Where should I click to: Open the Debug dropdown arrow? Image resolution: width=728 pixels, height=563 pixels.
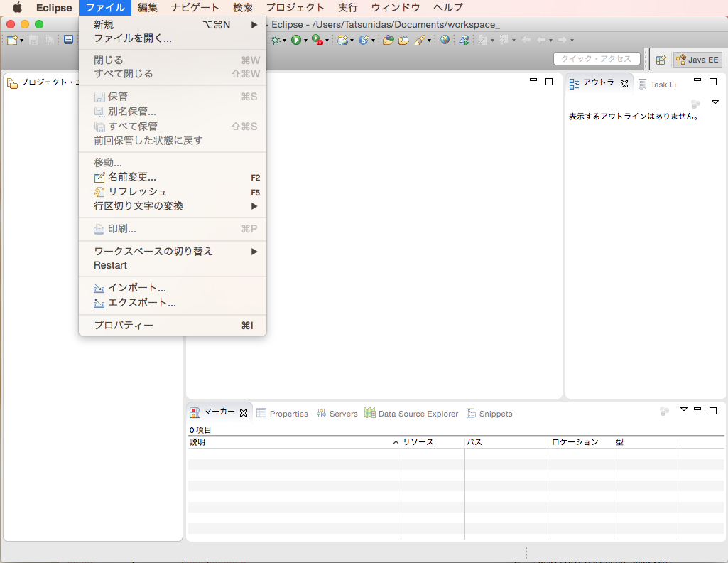(284, 41)
